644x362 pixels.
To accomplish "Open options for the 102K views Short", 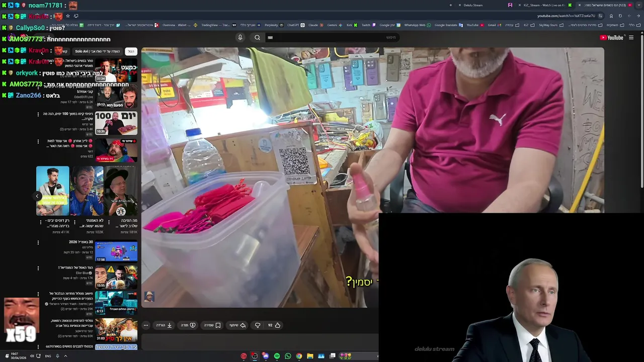I will pyautogui.click(x=74, y=222).
